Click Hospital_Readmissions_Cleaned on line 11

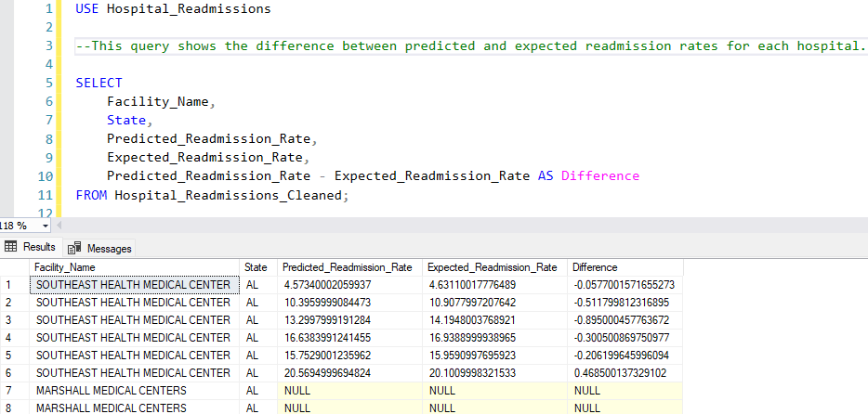pyautogui.click(x=229, y=195)
